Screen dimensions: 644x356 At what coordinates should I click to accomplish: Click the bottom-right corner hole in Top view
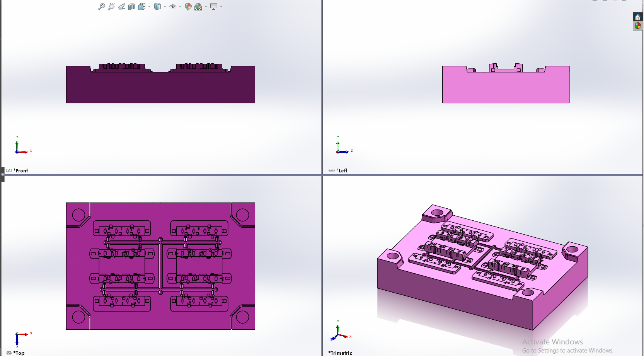(x=242, y=317)
